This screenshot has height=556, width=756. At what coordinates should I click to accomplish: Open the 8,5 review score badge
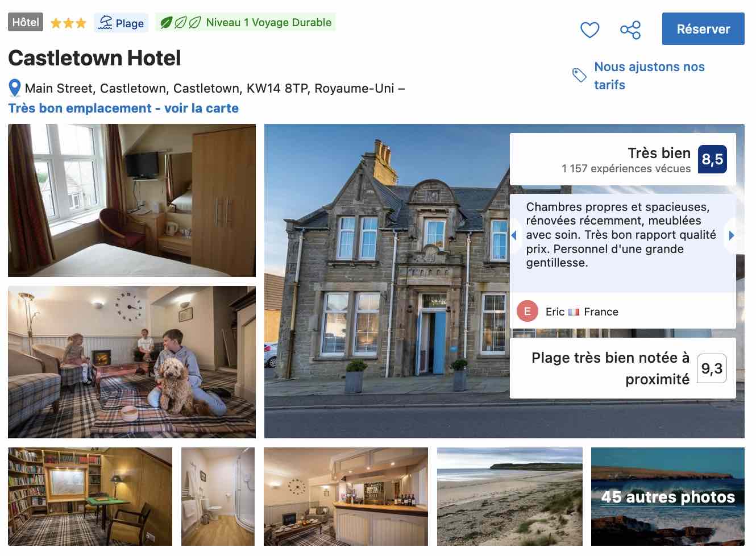pos(712,159)
